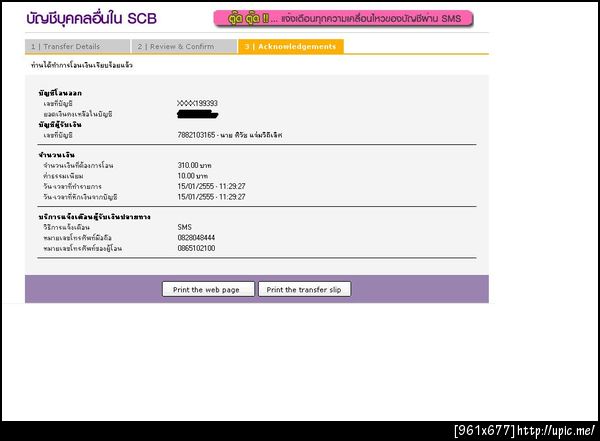
Task: Click the redacted account balance value
Action: (x=197, y=114)
